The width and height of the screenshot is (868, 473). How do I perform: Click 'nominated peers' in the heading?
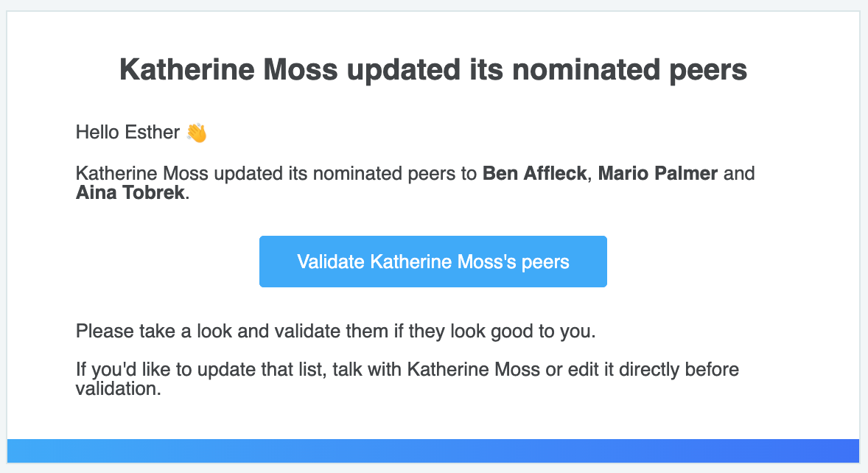pos(630,70)
